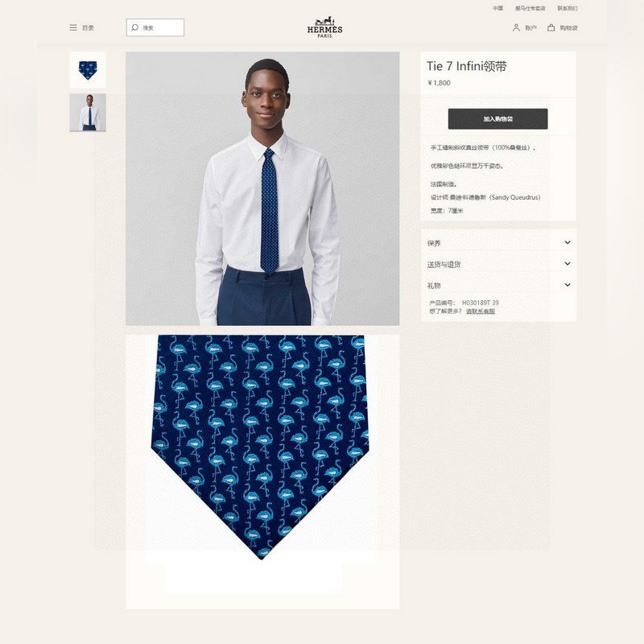
Task: Click the 目录 menu label
Action: pyautogui.click(x=88, y=28)
